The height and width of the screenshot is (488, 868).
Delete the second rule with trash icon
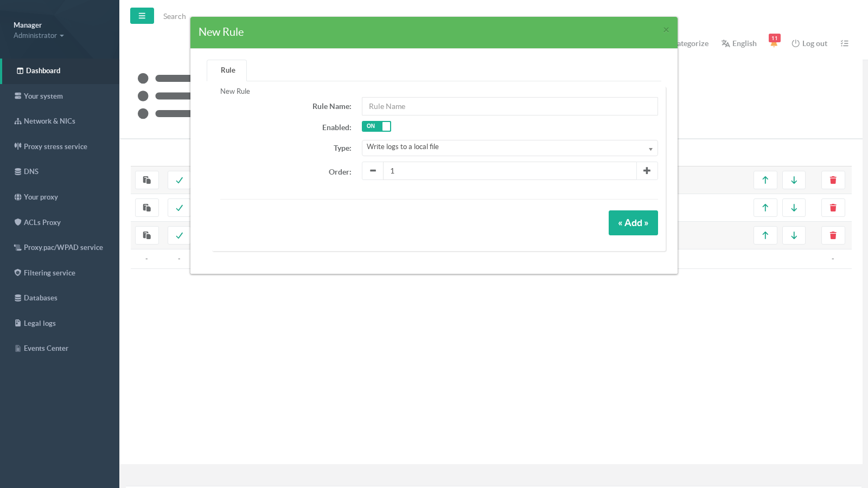tap(833, 208)
